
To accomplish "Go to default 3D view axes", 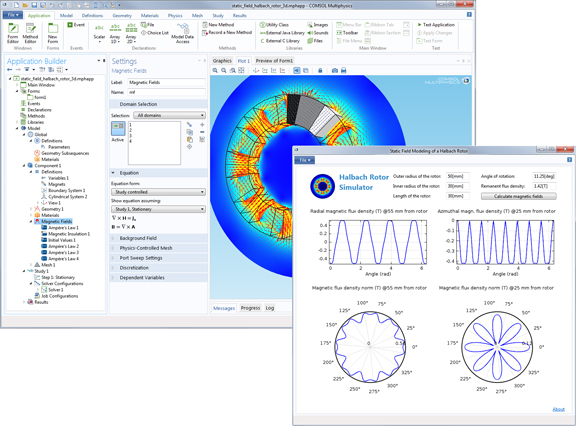I will [x=256, y=71].
